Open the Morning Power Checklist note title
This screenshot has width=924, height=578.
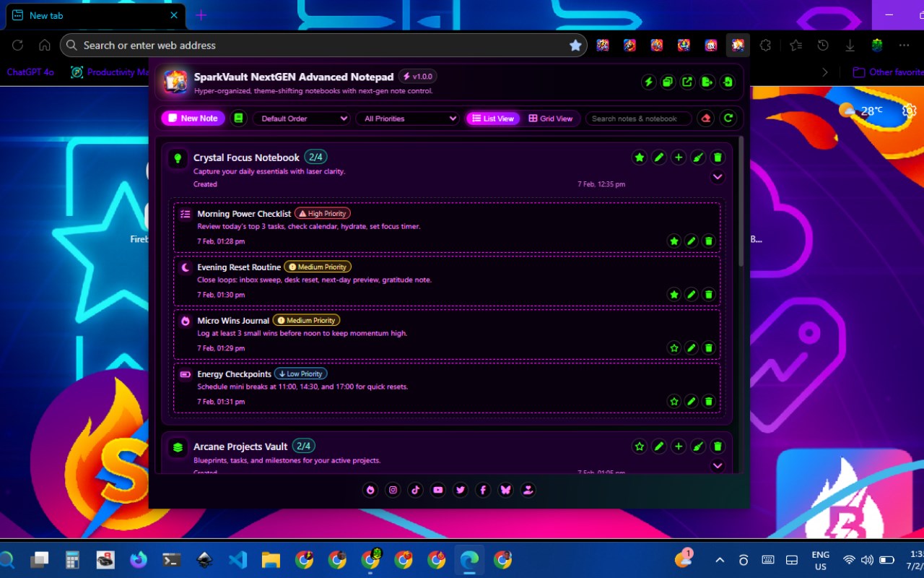click(244, 214)
